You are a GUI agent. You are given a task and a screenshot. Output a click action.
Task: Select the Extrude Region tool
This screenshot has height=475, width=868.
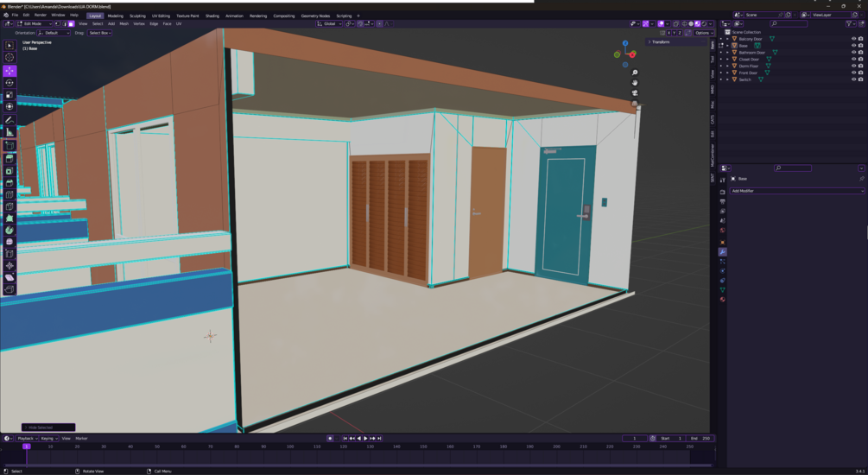pyautogui.click(x=10, y=159)
